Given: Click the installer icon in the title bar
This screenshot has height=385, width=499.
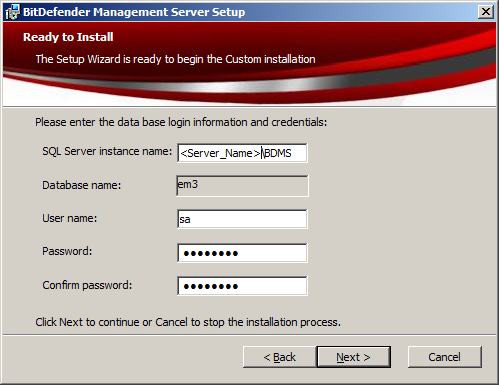Looking at the screenshot, I should [x=13, y=12].
